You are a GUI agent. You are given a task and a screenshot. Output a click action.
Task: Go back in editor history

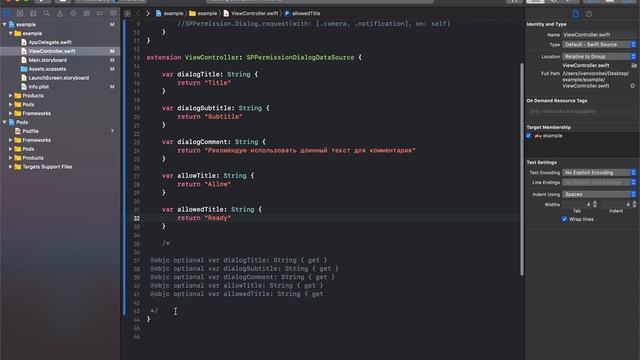pos(138,13)
